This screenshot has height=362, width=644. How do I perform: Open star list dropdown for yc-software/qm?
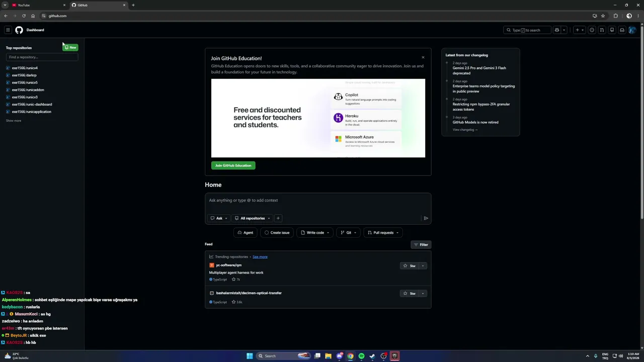[x=423, y=266]
